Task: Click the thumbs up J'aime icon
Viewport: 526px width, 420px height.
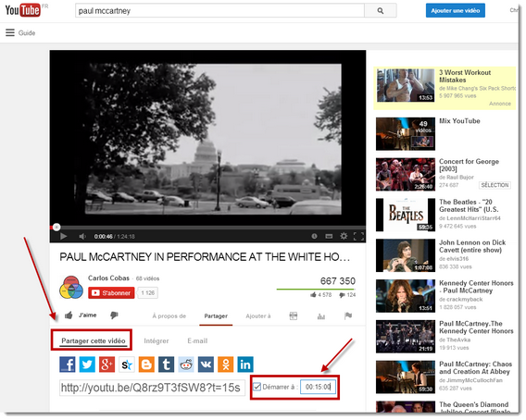Action: [x=69, y=315]
